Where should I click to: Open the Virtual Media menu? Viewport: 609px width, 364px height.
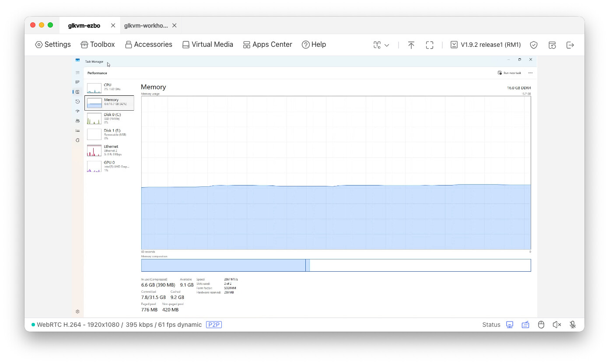click(207, 45)
